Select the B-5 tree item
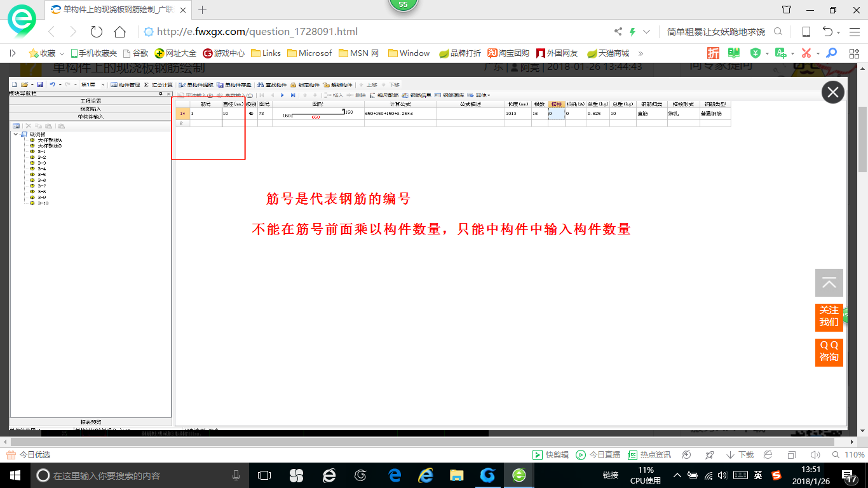 [42, 174]
